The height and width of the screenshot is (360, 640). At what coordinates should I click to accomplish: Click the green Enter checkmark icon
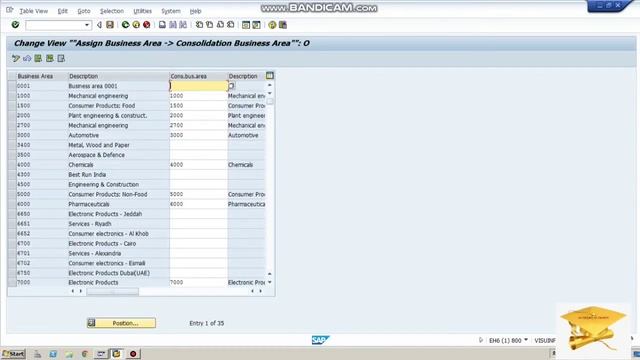click(15, 25)
